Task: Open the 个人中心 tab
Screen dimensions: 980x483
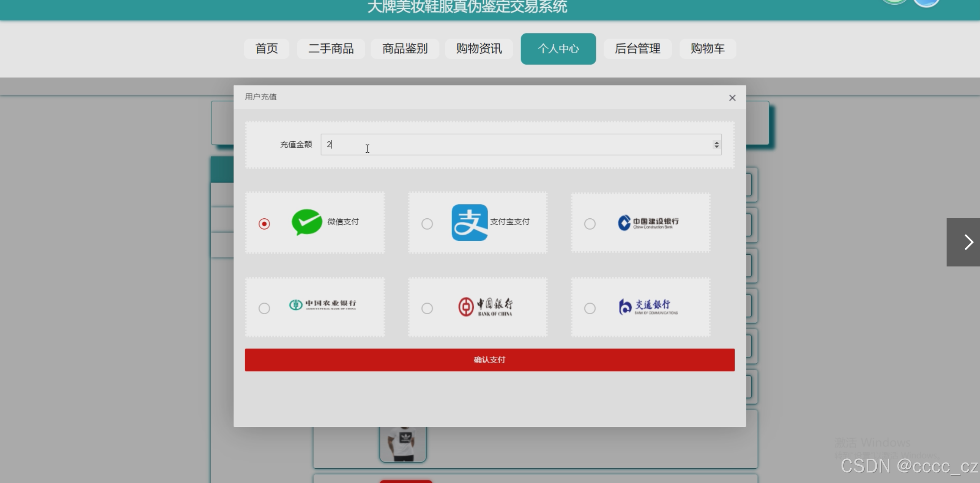Action: pos(558,49)
